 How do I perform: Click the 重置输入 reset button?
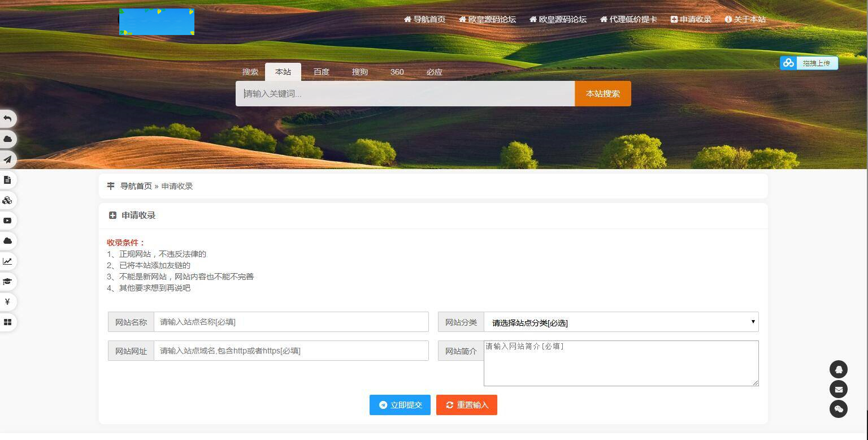pyautogui.click(x=467, y=405)
